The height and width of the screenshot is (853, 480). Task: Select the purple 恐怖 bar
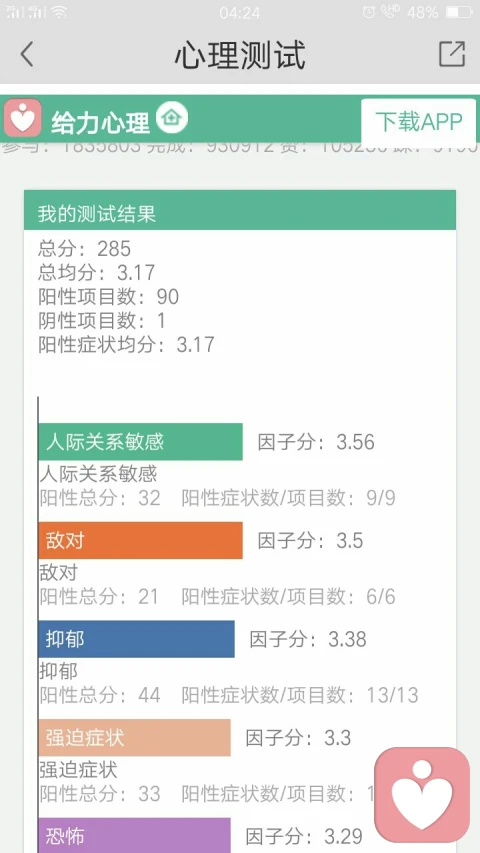(x=134, y=835)
